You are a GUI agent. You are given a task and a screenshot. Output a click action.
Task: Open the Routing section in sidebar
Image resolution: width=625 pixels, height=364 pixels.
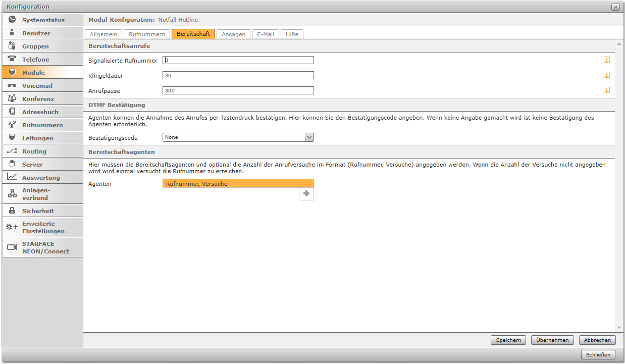click(34, 151)
